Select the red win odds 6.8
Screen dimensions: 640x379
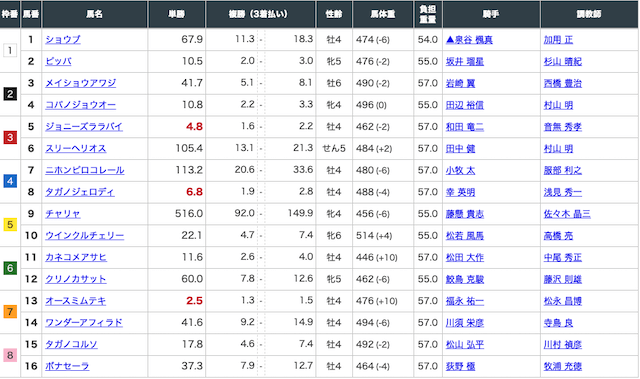pyautogui.click(x=194, y=192)
